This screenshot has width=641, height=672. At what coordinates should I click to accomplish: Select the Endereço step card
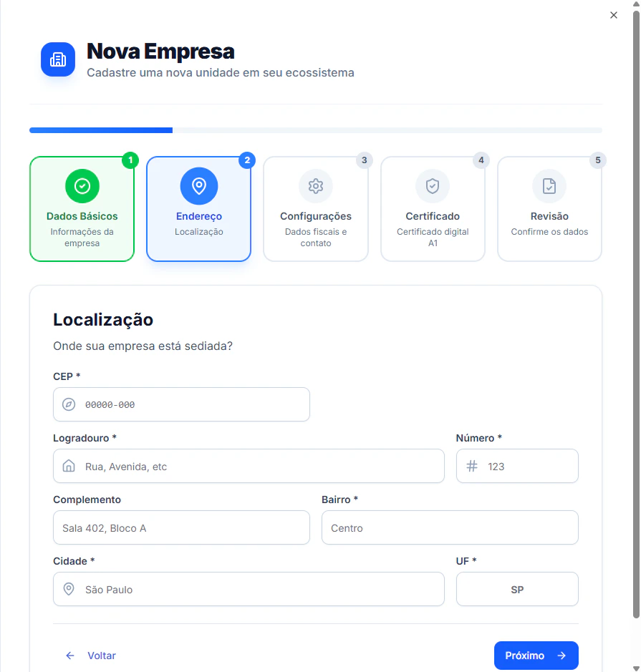click(198, 209)
